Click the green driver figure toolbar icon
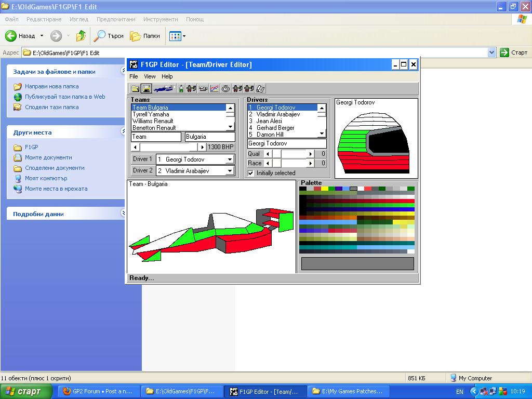The height and width of the screenshot is (399, 532). [181, 89]
